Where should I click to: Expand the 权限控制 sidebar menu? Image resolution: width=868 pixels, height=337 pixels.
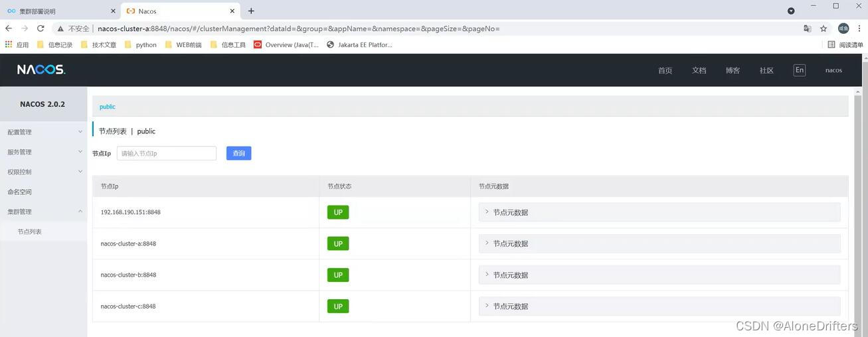43,172
